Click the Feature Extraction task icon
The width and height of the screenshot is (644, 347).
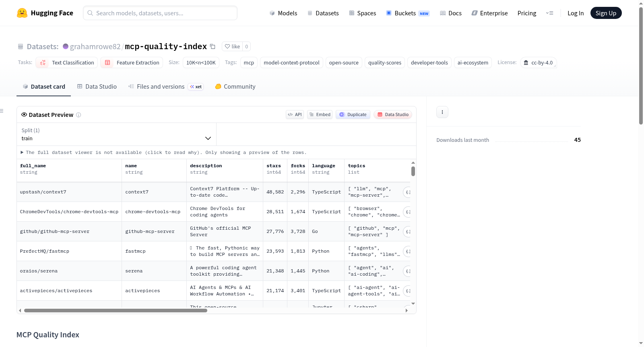pyautogui.click(x=107, y=62)
